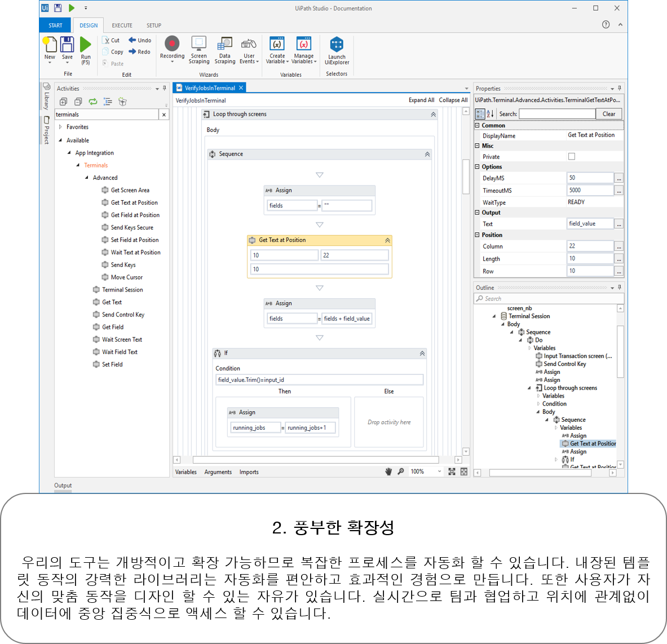Select Send Keys Secure activity
Screen dimensions: 667x644
pos(127,228)
